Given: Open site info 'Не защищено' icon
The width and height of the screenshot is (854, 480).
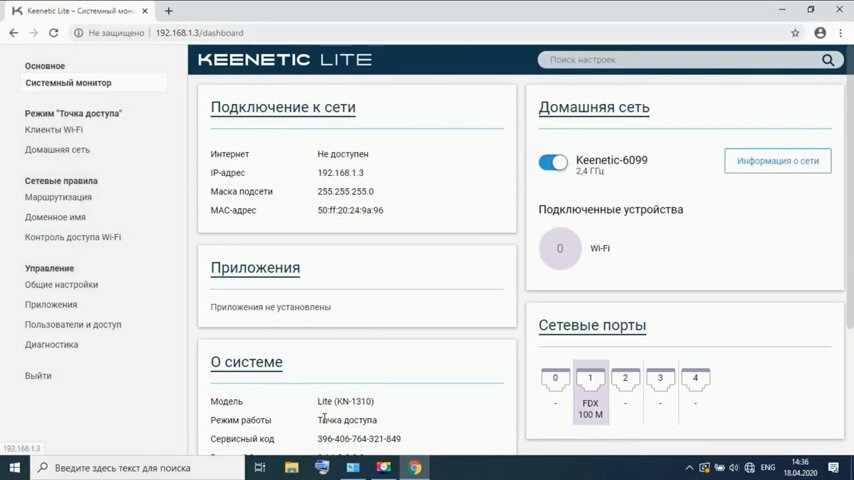Looking at the screenshot, I should pos(78,33).
